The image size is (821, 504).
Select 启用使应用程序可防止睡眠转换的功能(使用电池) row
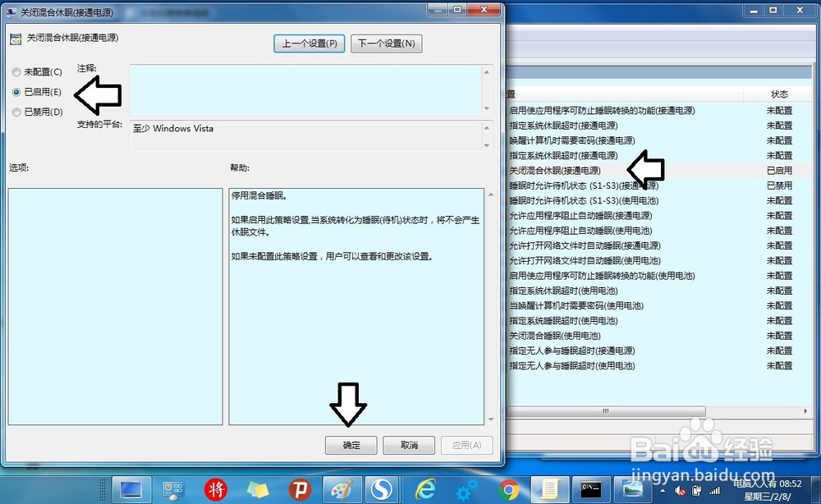tap(602, 275)
